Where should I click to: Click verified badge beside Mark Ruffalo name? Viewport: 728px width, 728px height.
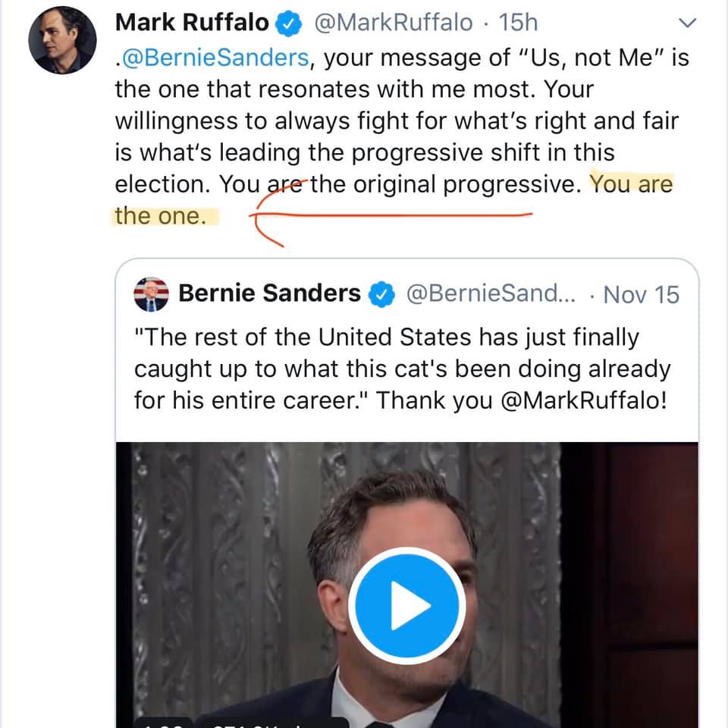click(x=286, y=24)
